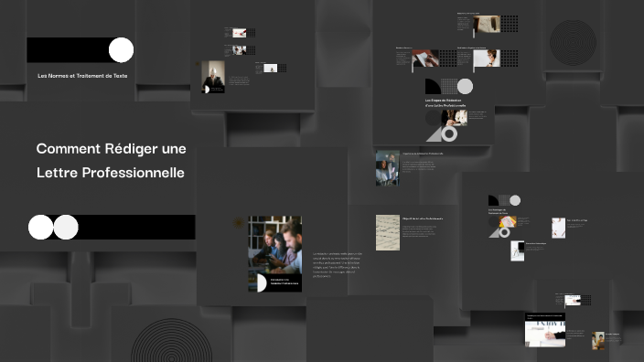644x362 pixels.
Task: Select the handwritten letter paper thumbnail
Action: (x=388, y=233)
